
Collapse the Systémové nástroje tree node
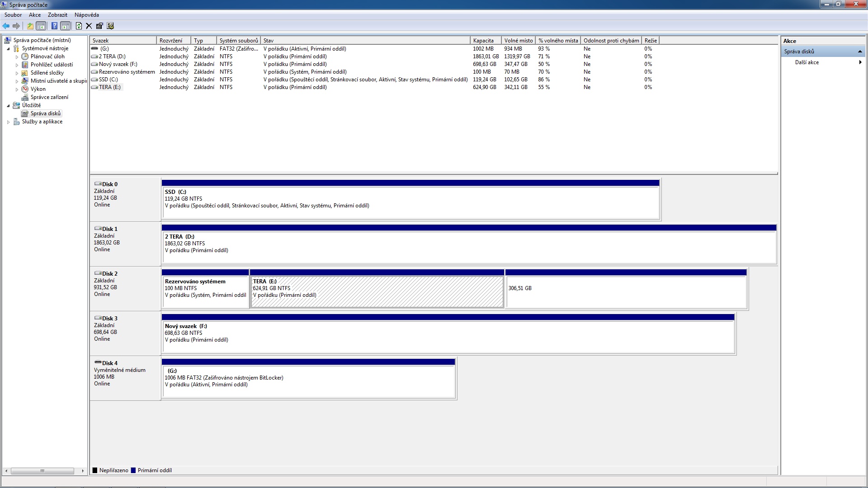(9, 49)
